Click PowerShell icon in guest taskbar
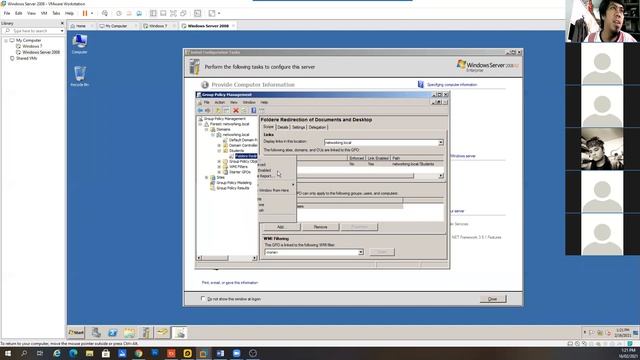This screenshot has height=360, width=640. pyautogui.click(x=113, y=333)
